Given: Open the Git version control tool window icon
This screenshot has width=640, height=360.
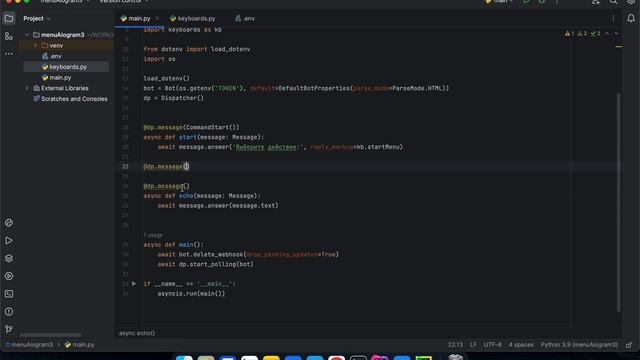Looking at the screenshot, I should pos(9,329).
